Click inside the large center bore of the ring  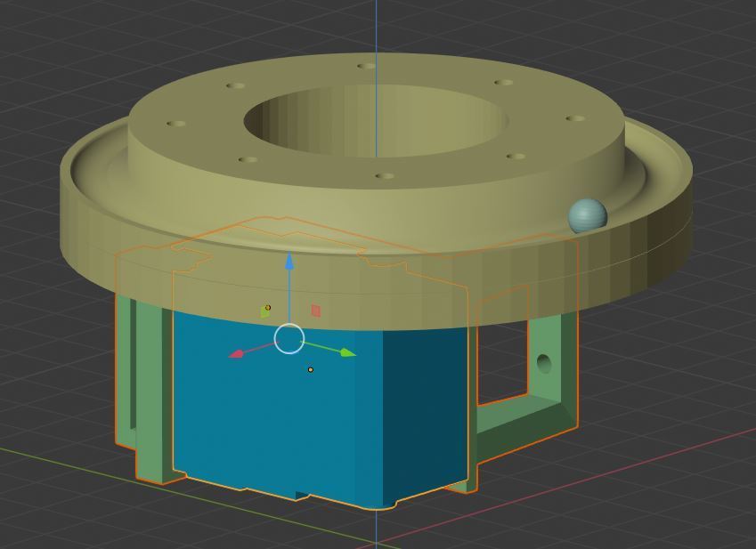click(376, 123)
